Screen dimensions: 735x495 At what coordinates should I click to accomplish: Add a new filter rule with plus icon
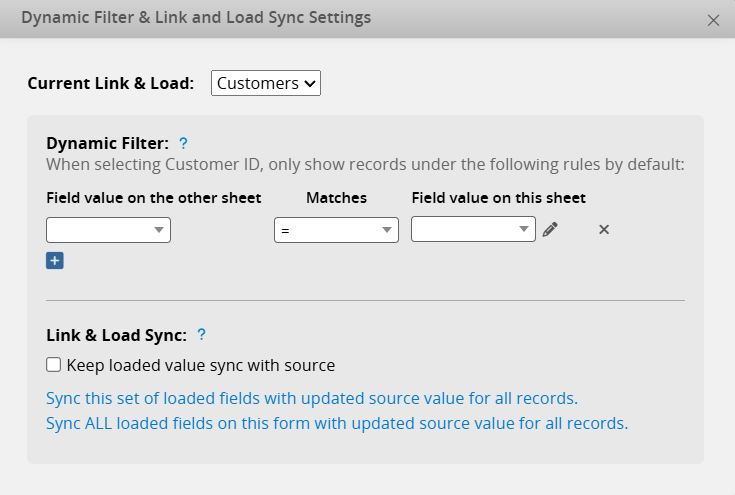click(55, 261)
